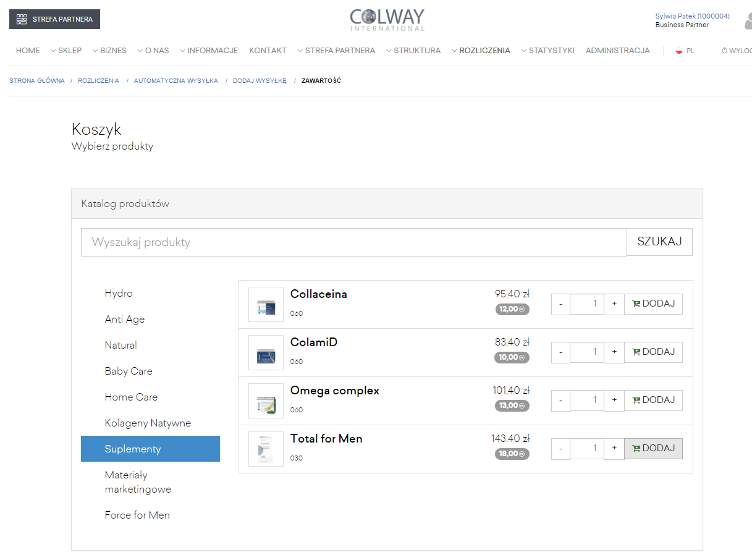Click the SZUKAJ search button

[x=659, y=242]
